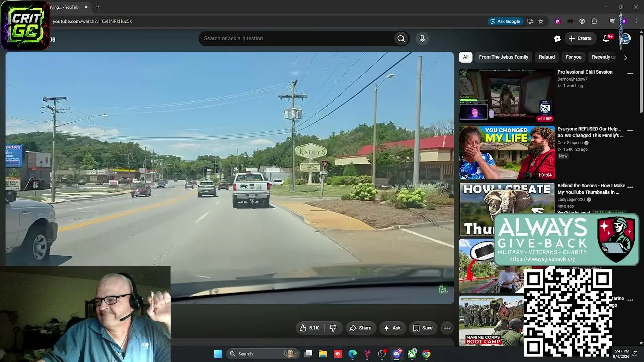Open Microsoft Edge from the taskbar
Viewport: 644px width, 362px height.
click(x=352, y=354)
